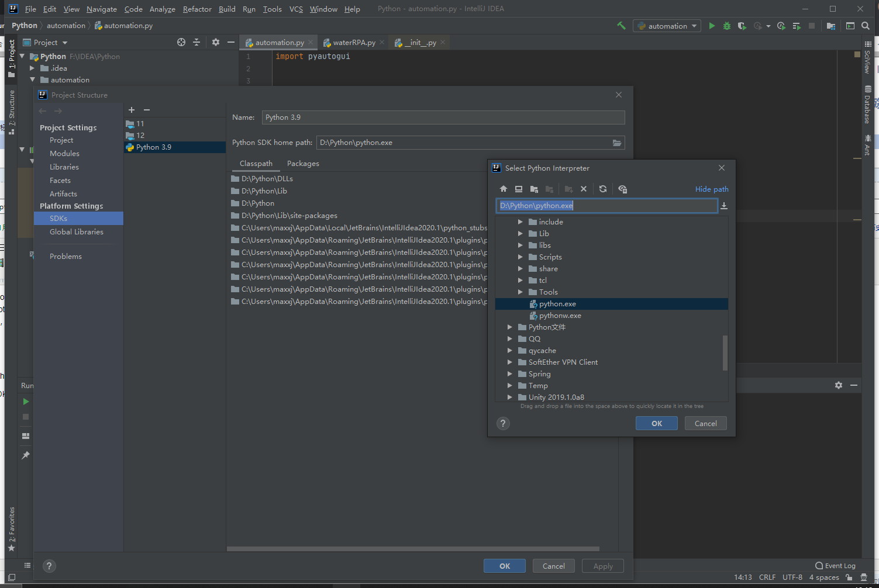This screenshot has height=588, width=879.
Task: Open recent path history beside the path field
Action: point(724,206)
